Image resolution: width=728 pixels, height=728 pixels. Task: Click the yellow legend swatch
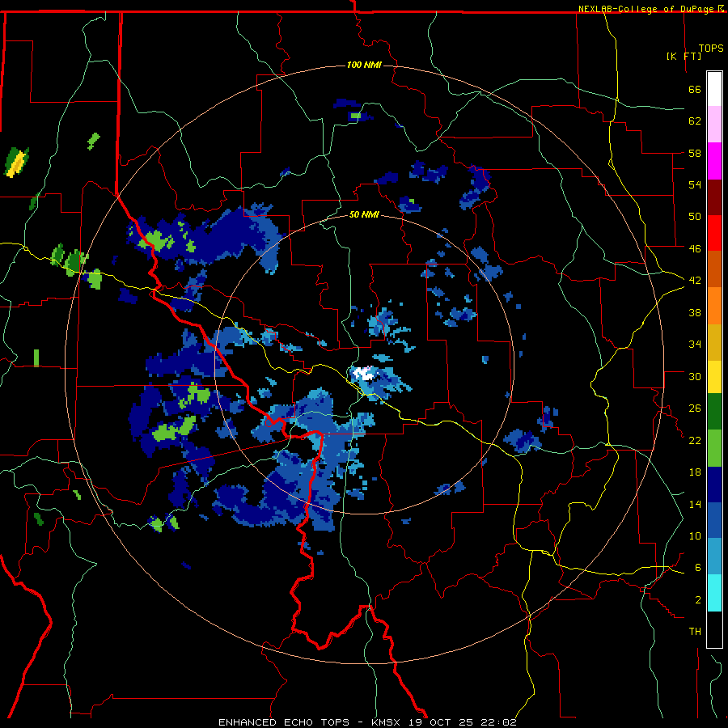714,376
